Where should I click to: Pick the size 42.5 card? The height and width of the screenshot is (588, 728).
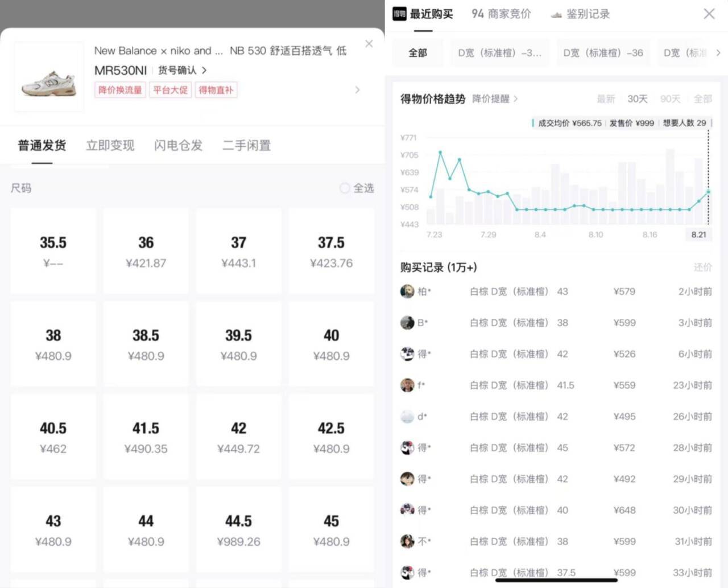(x=331, y=437)
